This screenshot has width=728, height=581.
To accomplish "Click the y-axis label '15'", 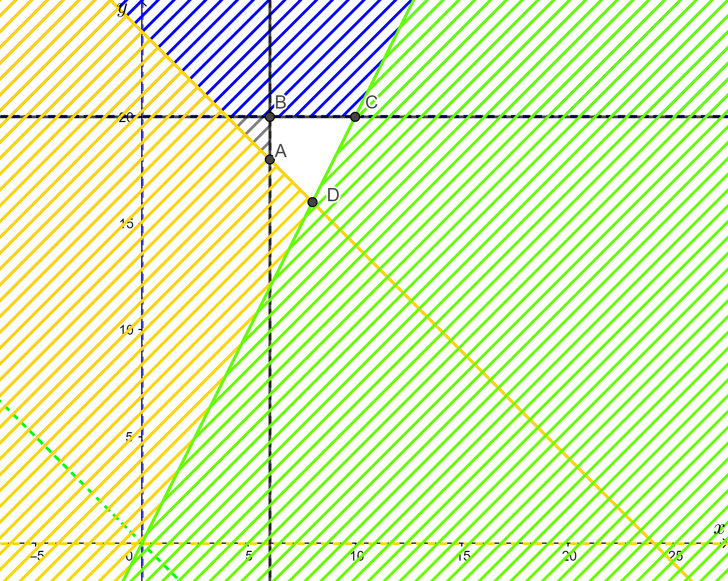I will 126,224.
